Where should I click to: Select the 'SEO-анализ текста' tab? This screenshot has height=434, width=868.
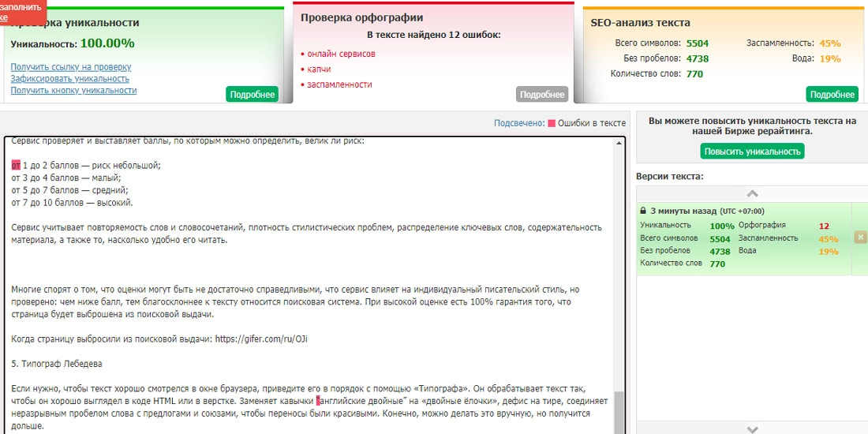coord(640,23)
